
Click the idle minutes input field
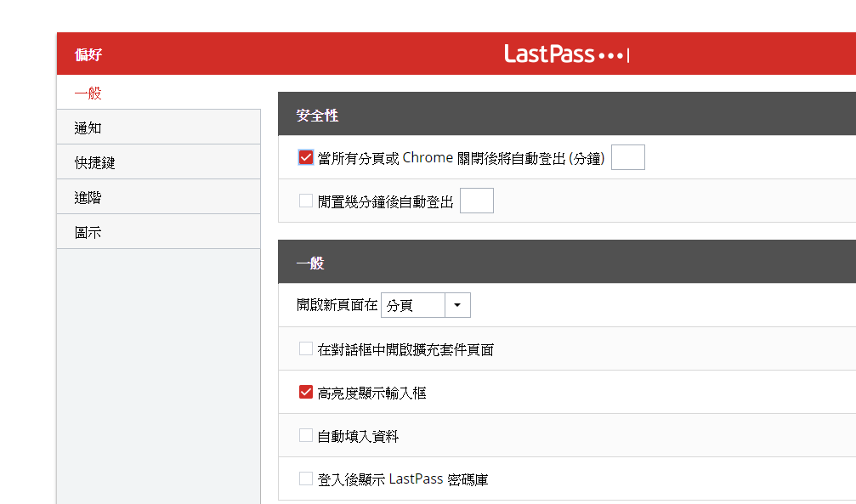tap(477, 201)
